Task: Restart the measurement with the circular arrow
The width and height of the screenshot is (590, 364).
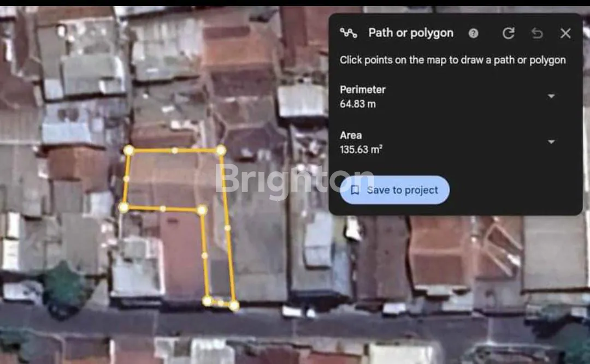Action: 508,33
